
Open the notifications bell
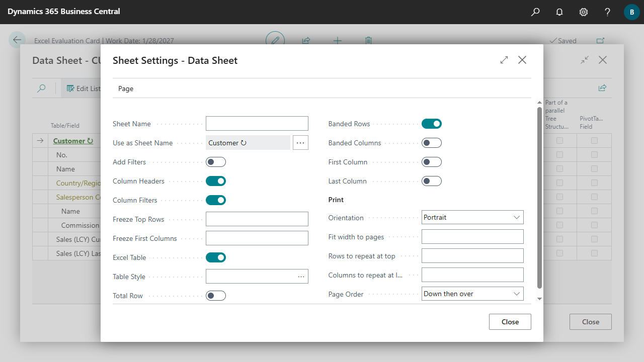(559, 12)
